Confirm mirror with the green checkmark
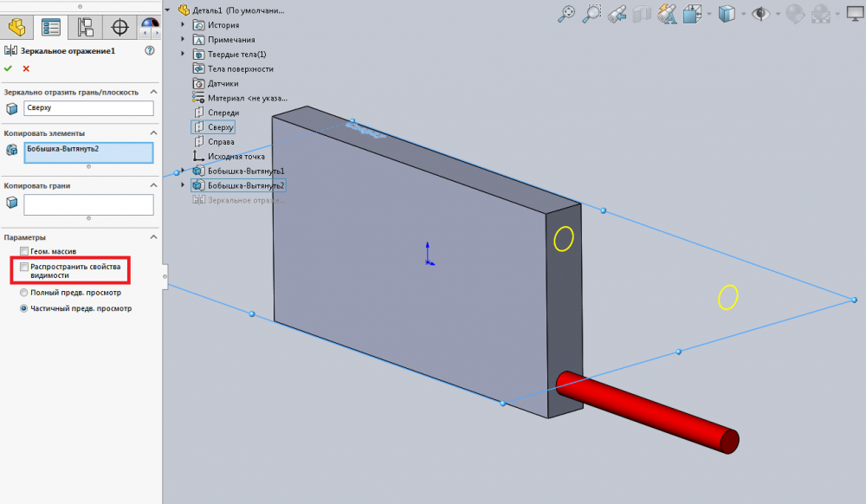The image size is (866, 504). [9, 68]
